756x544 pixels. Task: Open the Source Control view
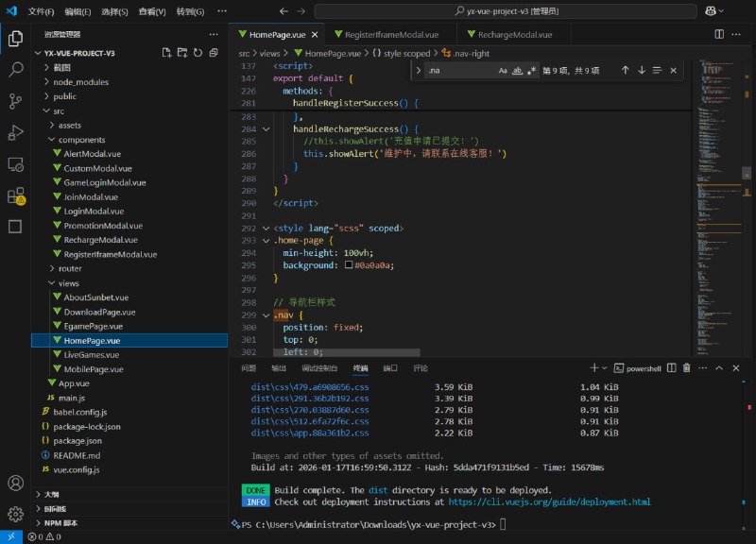(x=15, y=101)
